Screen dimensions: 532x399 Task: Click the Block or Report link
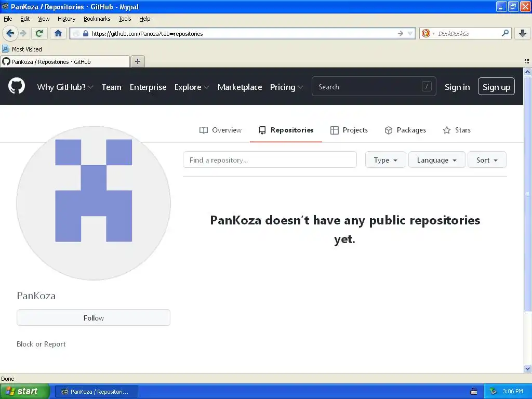[x=41, y=344]
